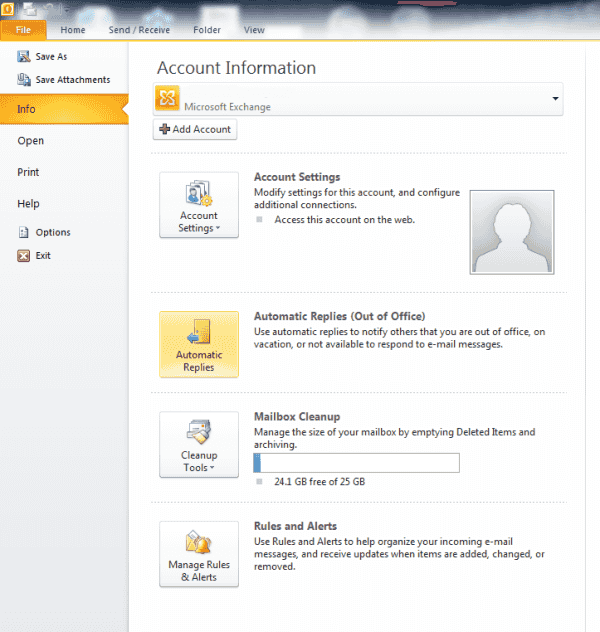Select Print in the backstage menu
This screenshot has height=632, width=600.
[x=28, y=172]
